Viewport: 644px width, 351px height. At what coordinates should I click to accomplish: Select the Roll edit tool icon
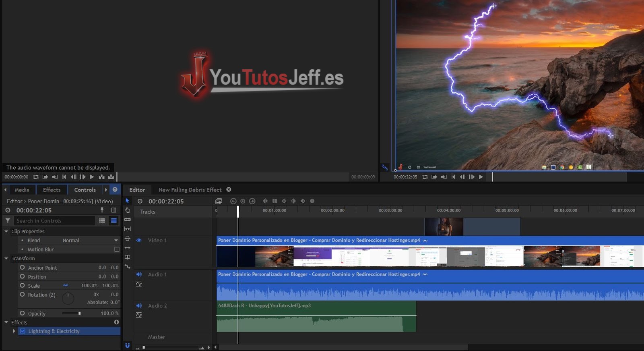(127, 257)
